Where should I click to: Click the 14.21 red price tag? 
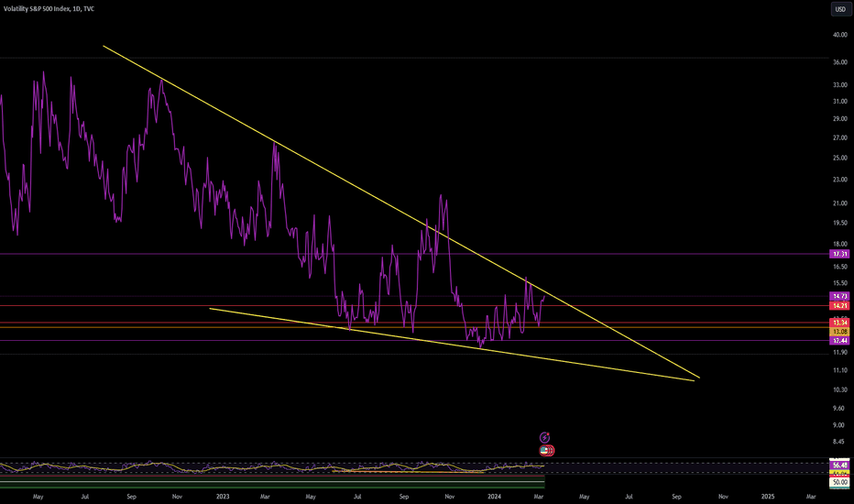pos(839,306)
